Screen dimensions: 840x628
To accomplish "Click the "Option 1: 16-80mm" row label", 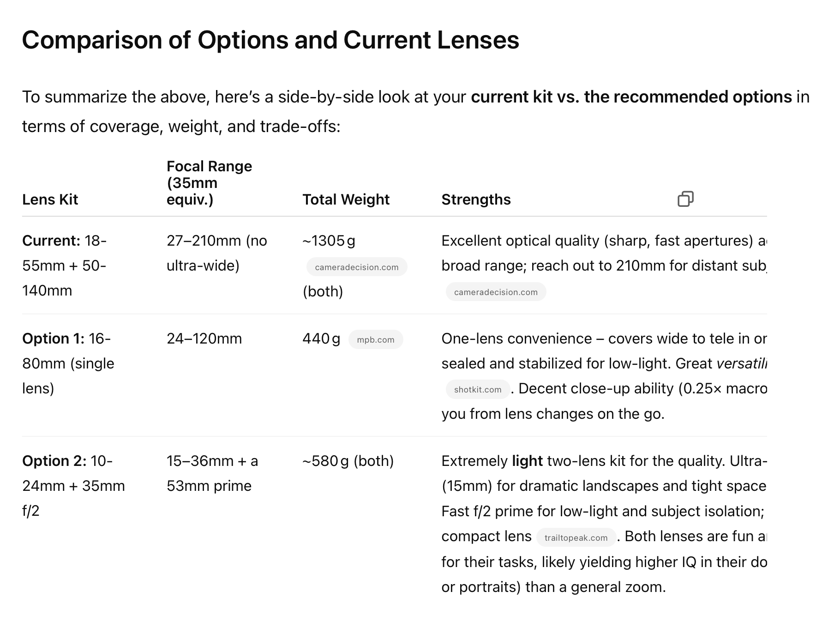I will (68, 363).
